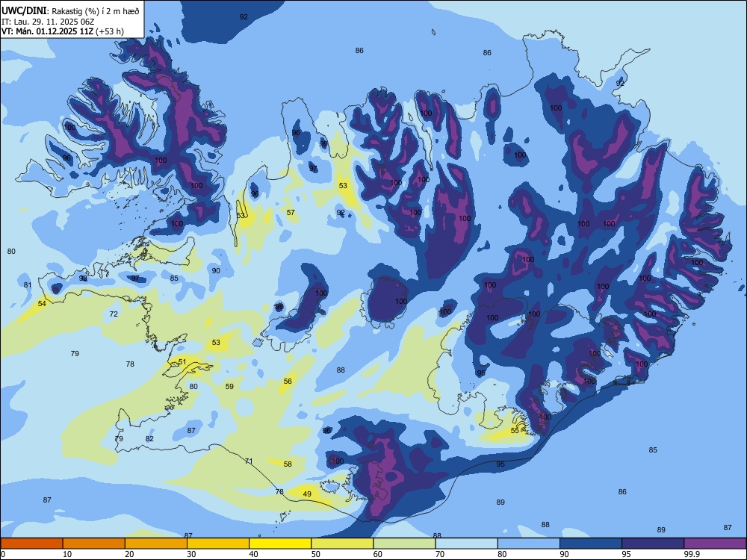747x560 pixels.
Task: Click the medium blue 80–90 legend swatch
Action: (529, 544)
